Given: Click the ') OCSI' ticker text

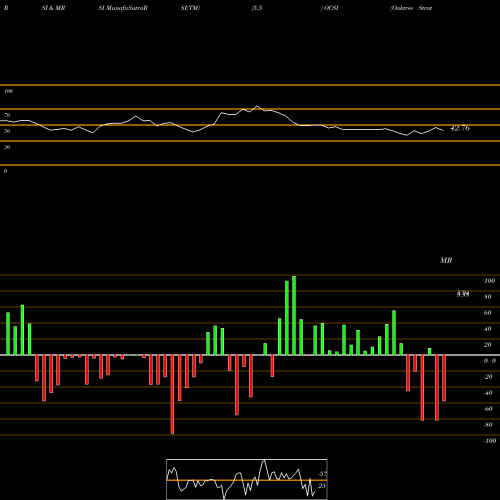Looking at the screenshot, I should tap(330, 8).
